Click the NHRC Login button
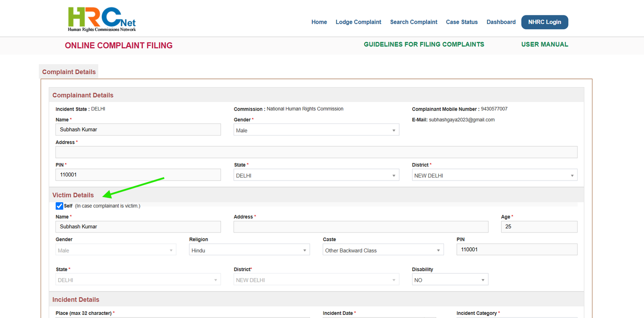644x318 pixels. tap(545, 22)
